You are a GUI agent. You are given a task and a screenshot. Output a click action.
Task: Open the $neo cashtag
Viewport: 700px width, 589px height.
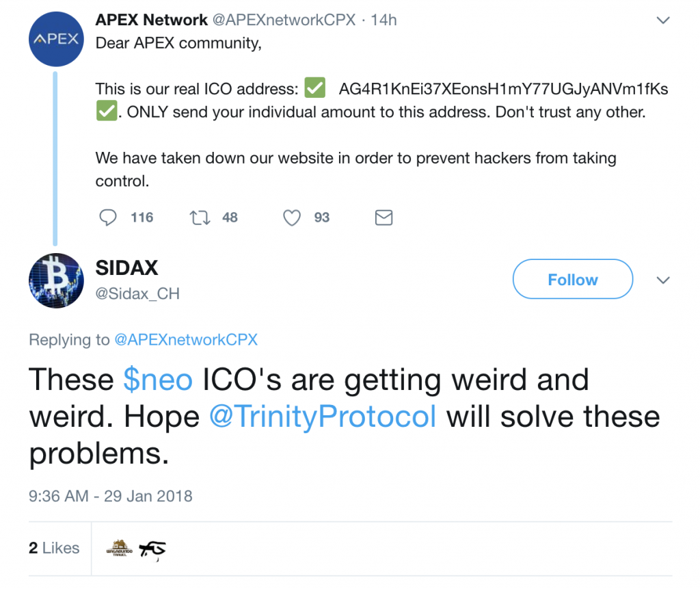pos(158,379)
